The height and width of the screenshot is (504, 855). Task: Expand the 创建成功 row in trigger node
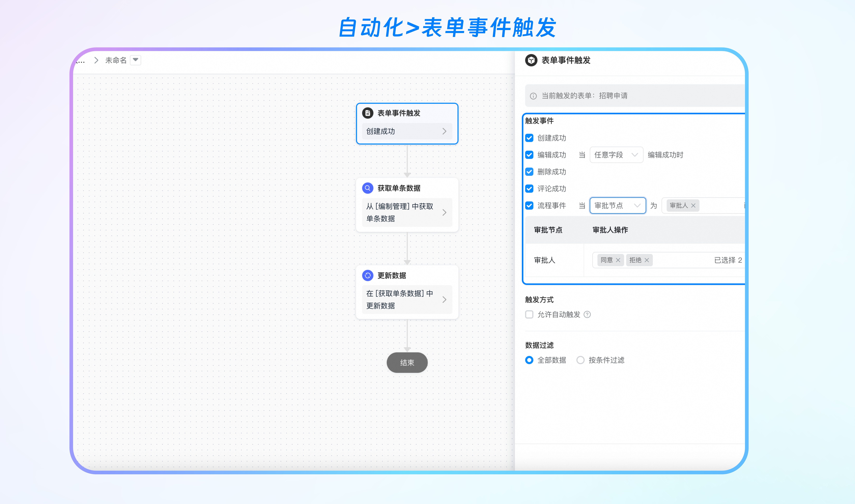click(407, 131)
